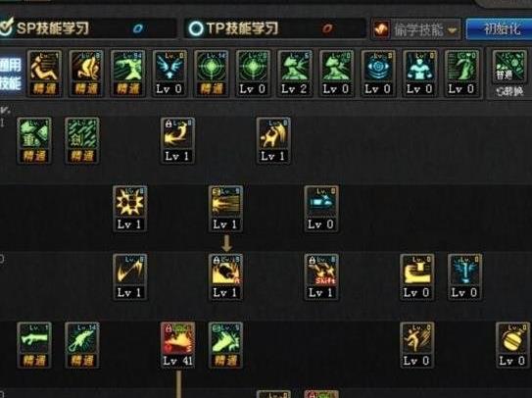Image resolution: width=532 pixels, height=398 pixels.
Task: Select the red Lv 41 explosion skill icon
Action: [x=177, y=345]
